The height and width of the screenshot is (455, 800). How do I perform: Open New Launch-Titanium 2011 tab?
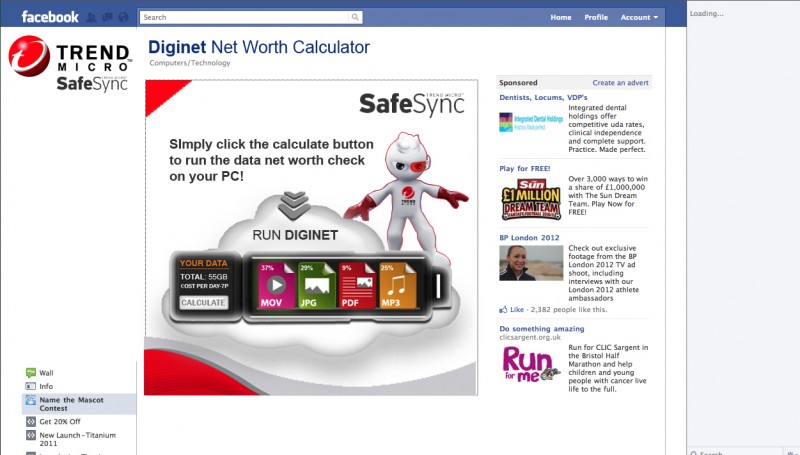click(78, 439)
